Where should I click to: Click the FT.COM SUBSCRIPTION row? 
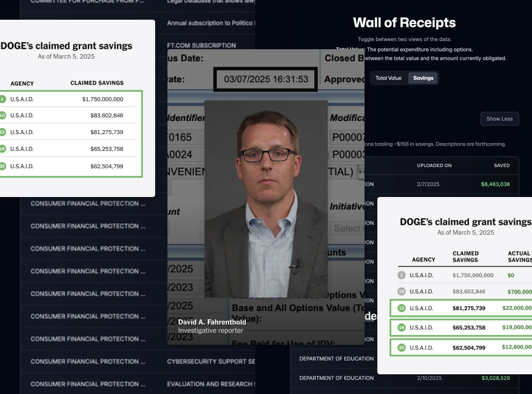click(x=201, y=45)
